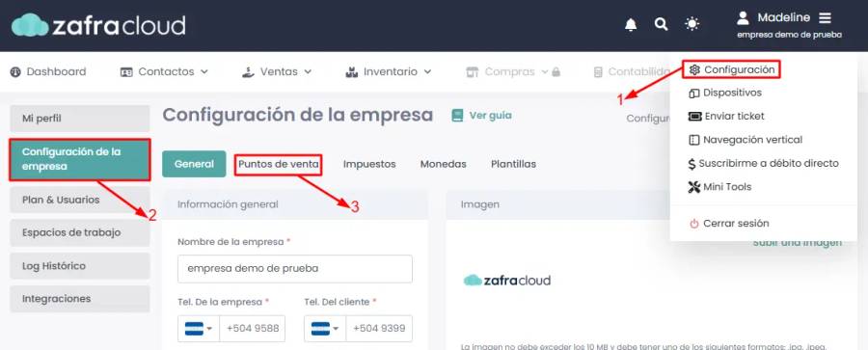This screenshot has height=350, width=868.
Task: Click the Contactos card icon
Action: point(126,72)
